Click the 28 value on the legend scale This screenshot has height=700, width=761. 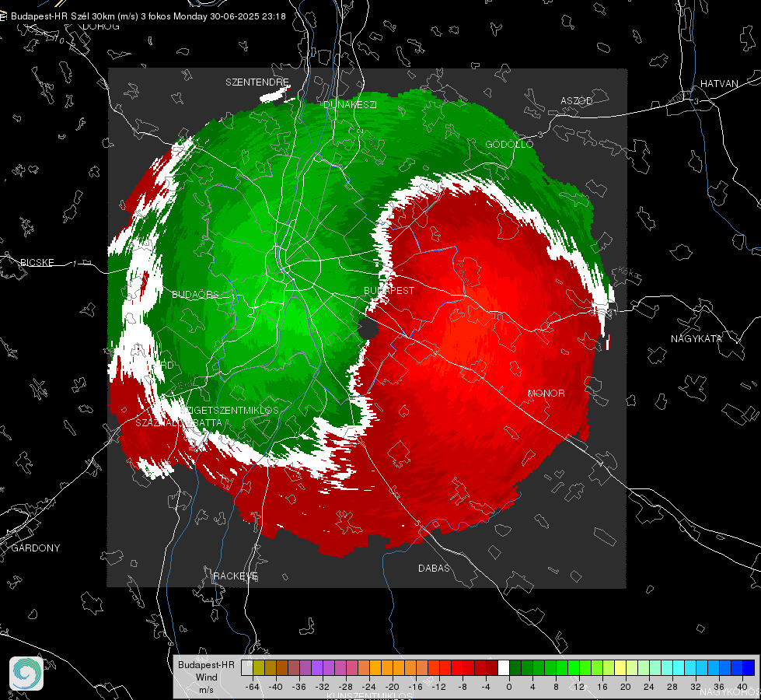point(672,687)
